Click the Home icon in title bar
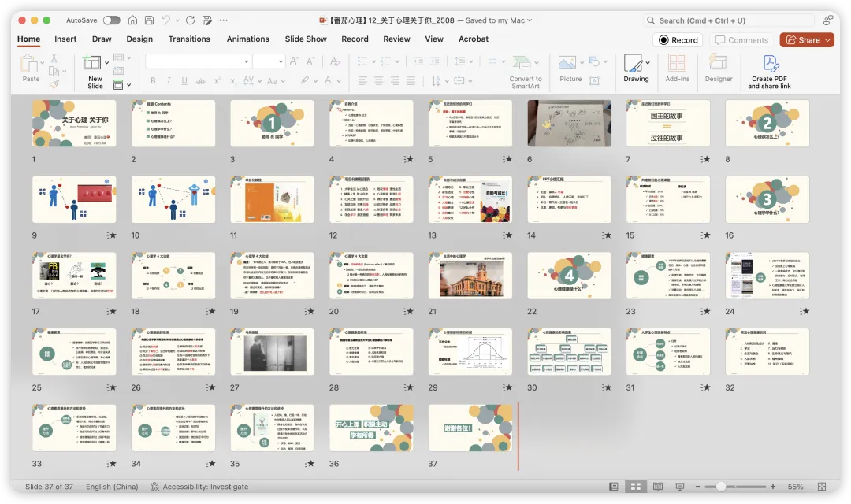The image size is (851, 504). coord(132,20)
